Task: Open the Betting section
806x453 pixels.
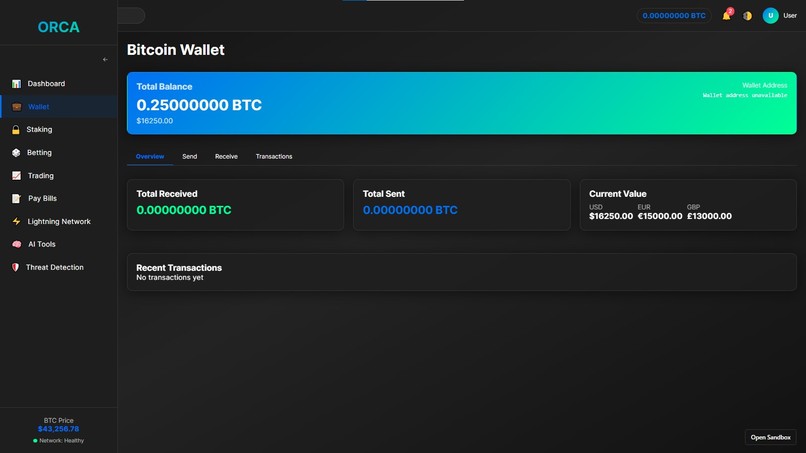Action: point(59,153)
